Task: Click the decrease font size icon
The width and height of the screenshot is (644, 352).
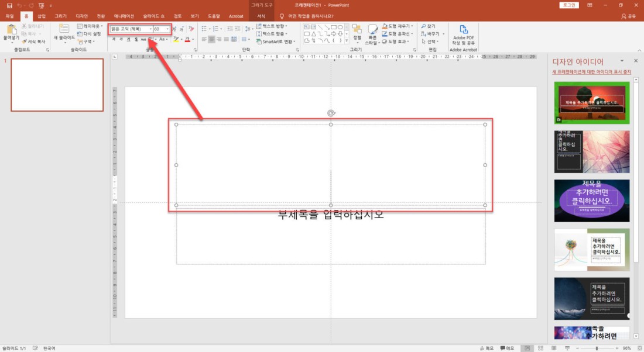Action: click(x=181, y=29)
